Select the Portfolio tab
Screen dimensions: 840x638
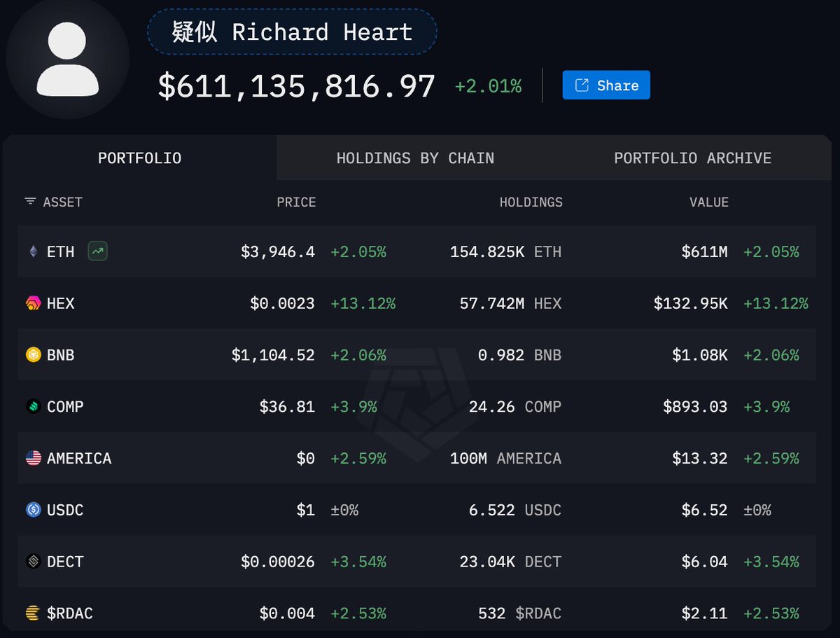coord(139,158)
